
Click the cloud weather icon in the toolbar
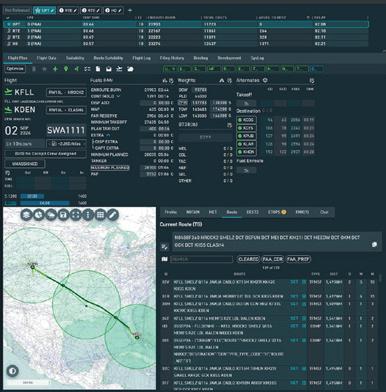coord(130,69)
